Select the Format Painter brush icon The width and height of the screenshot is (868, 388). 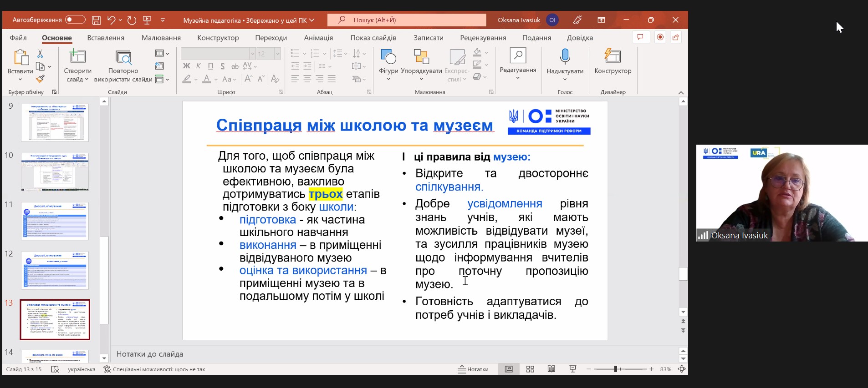pyautogui.click(x=41, y=79)
